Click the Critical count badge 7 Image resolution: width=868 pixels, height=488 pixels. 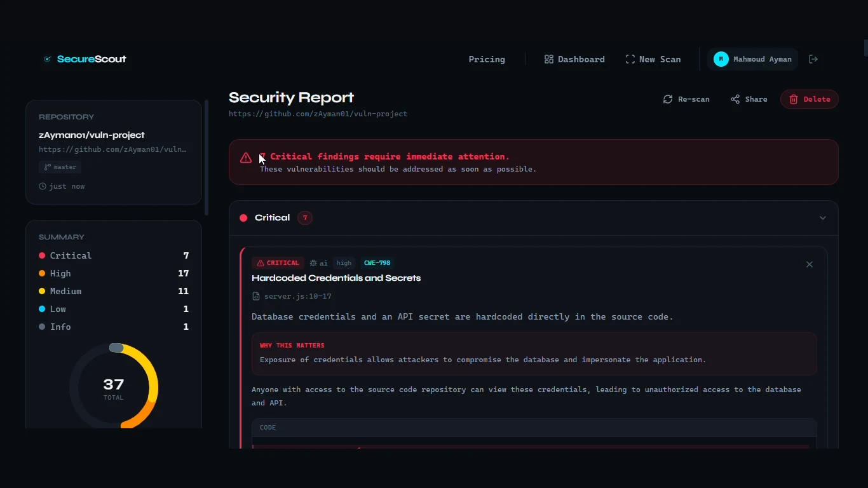click(x=305, y=218)
